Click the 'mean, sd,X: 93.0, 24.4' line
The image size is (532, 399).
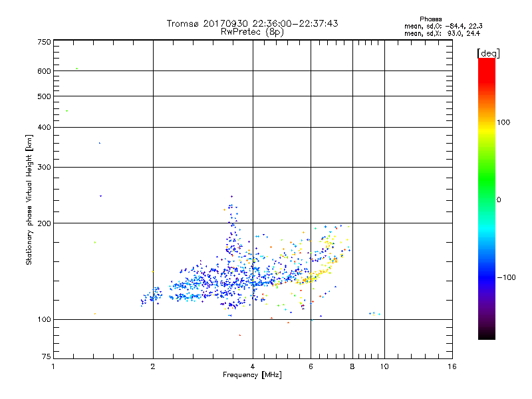pos(442,33)
